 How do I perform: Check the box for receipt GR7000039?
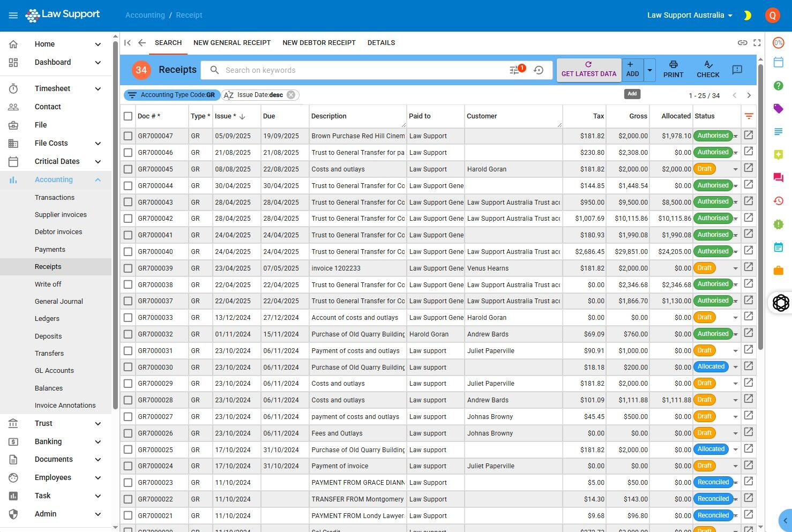pyautogui.click(x=128, y=268)
